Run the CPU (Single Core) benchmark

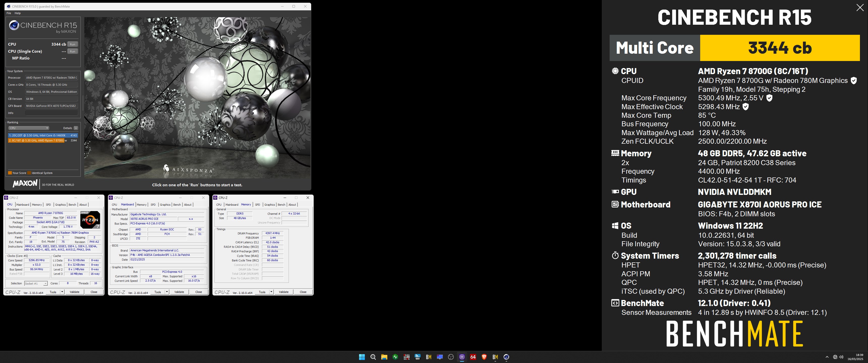72,51
